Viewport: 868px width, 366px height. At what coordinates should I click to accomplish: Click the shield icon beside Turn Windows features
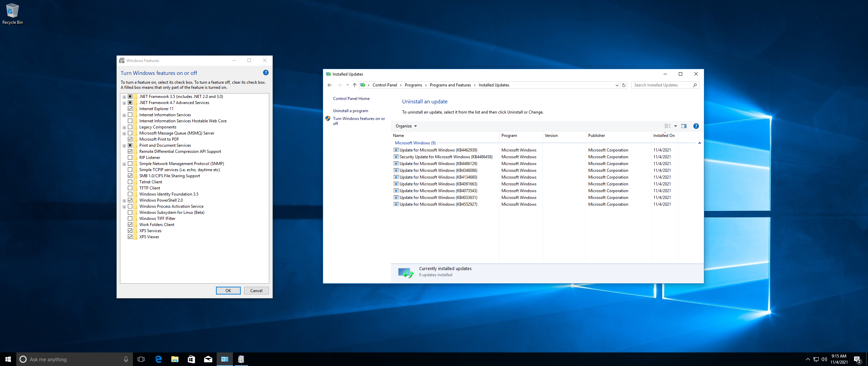[x=328, y=119]
